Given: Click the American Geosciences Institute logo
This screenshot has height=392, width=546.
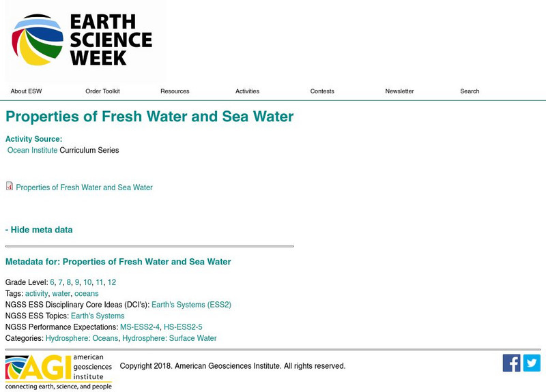Looking at the screenshot, I should (59, 372).
